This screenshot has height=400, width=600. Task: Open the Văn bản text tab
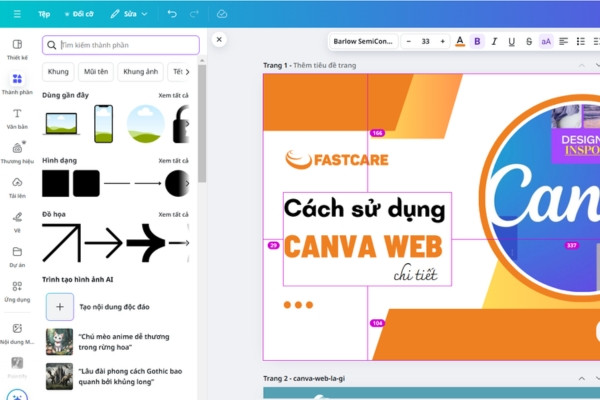point(17,119)
